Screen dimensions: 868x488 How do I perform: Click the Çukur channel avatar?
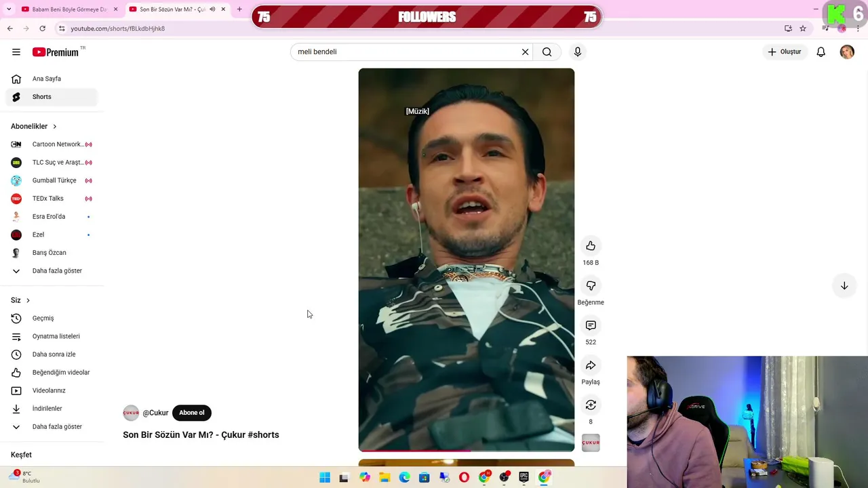click(x=131, y=413)
